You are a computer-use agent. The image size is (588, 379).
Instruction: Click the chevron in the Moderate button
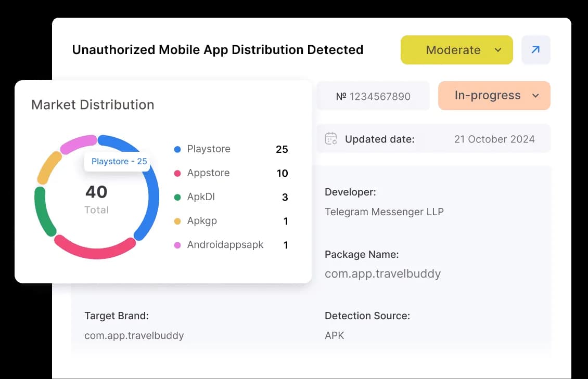click(x=498, y=50)
